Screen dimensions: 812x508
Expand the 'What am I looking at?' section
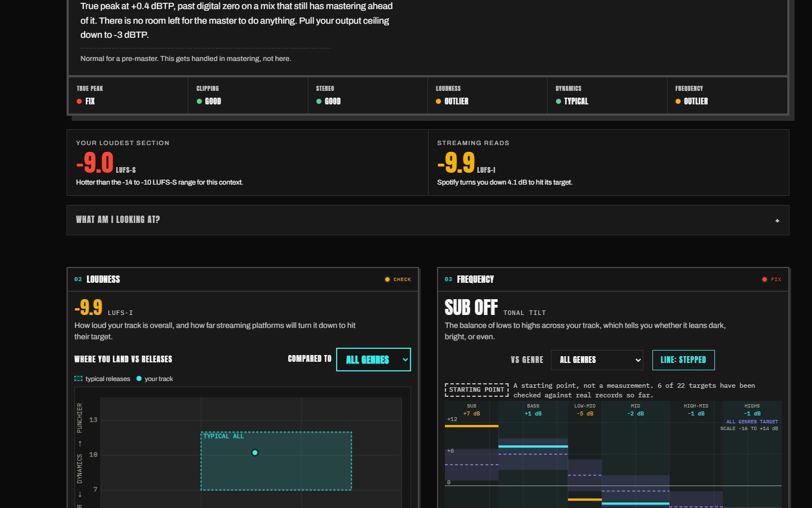pyautogui.click(x=427, y=220)
